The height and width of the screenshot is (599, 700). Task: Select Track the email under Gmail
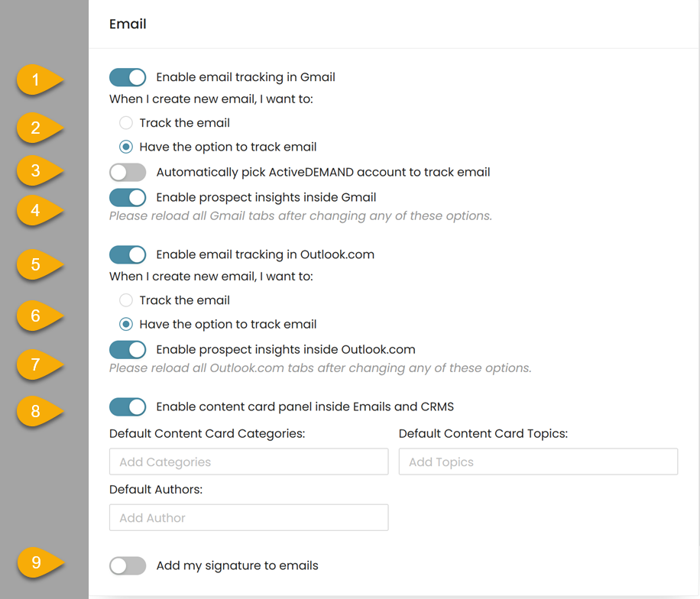pyautogui.click(x=126, y=123)
